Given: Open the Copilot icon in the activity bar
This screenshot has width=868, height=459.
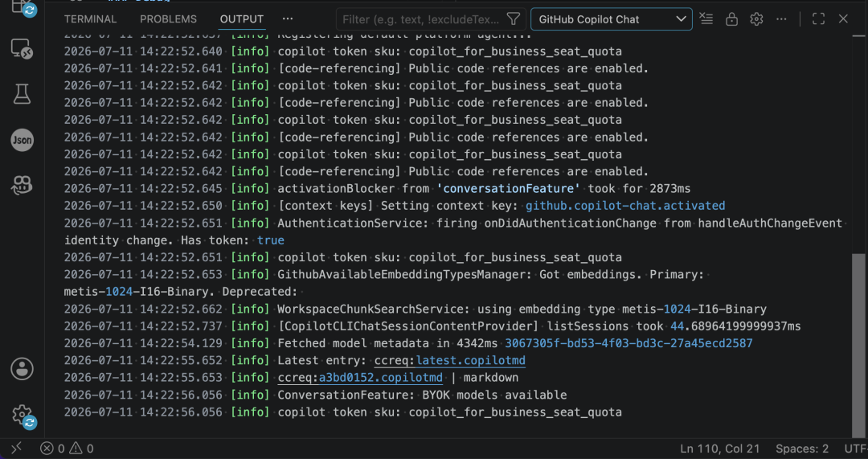Looking at the screenshot, I should pos(23,186).
